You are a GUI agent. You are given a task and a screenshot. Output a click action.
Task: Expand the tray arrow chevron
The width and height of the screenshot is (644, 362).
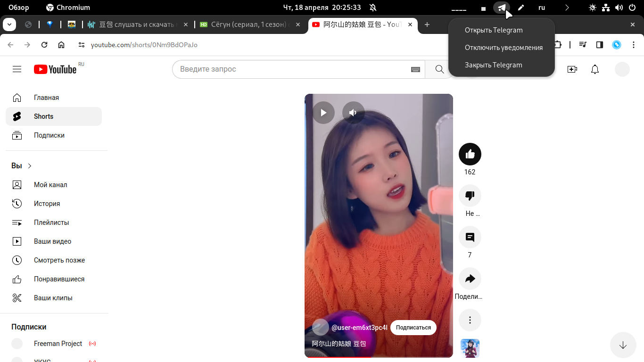pos(567,8)
